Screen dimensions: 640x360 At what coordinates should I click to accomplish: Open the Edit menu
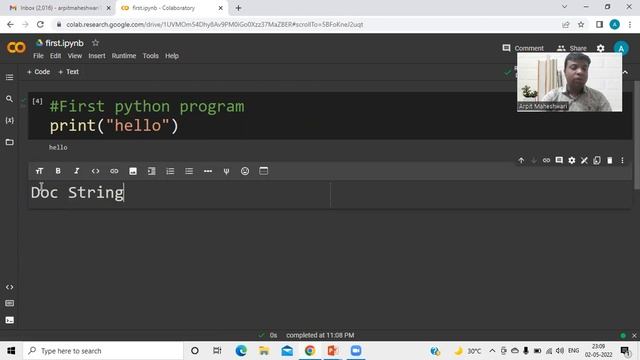(x=56, y=56)
